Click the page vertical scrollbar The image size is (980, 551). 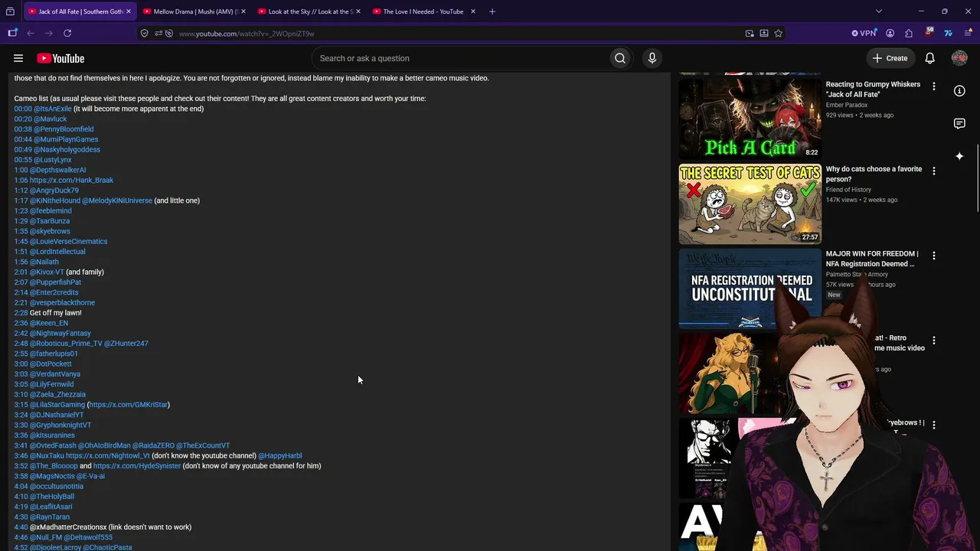click(x=977, y=178)
